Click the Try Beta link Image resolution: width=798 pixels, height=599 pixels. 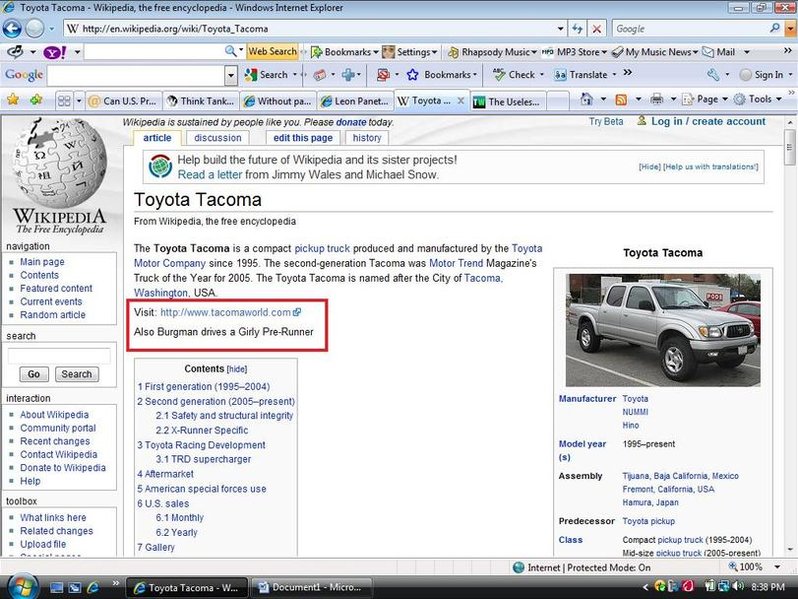606,122
